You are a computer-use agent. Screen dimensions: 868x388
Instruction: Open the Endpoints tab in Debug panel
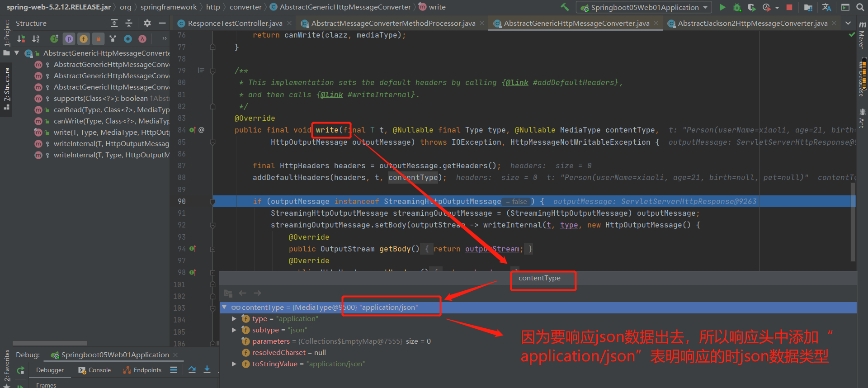142,370
